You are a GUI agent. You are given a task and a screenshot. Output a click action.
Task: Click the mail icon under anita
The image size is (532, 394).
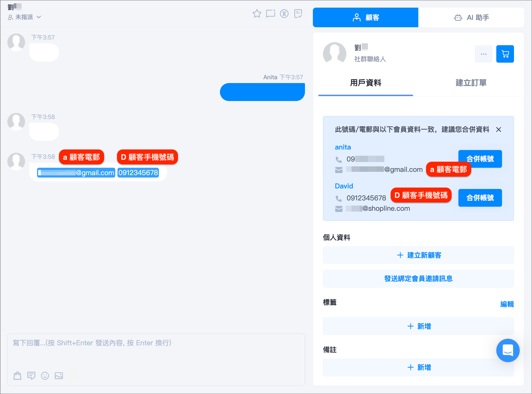(x=339, y=170)
